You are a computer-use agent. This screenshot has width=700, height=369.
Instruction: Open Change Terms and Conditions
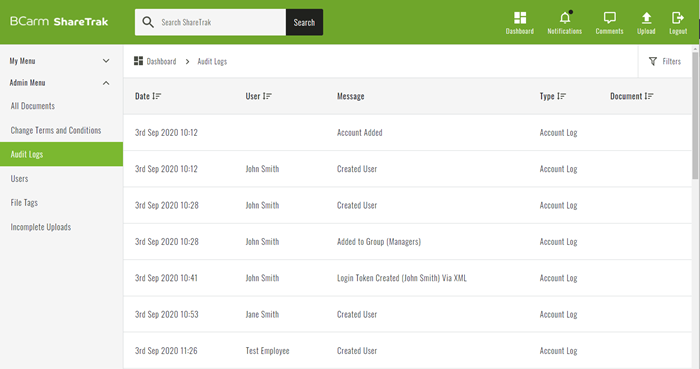tap(56, 130)
